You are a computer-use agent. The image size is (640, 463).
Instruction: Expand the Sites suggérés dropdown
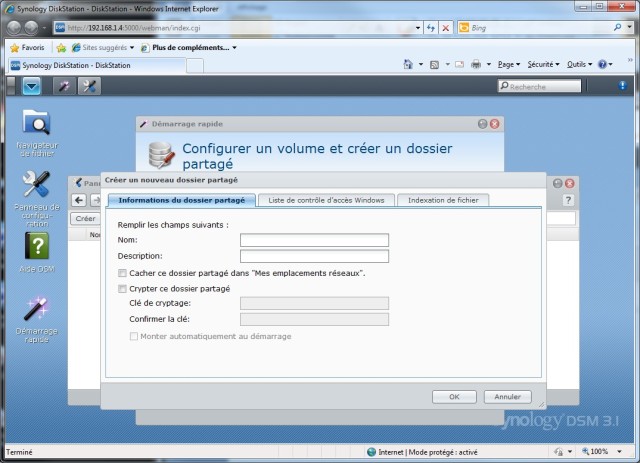(132, 48)
